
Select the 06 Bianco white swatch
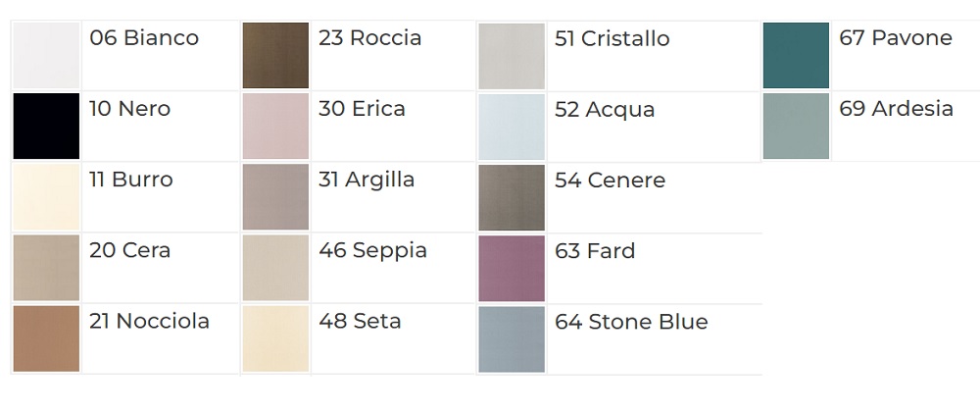pos(46,55)
